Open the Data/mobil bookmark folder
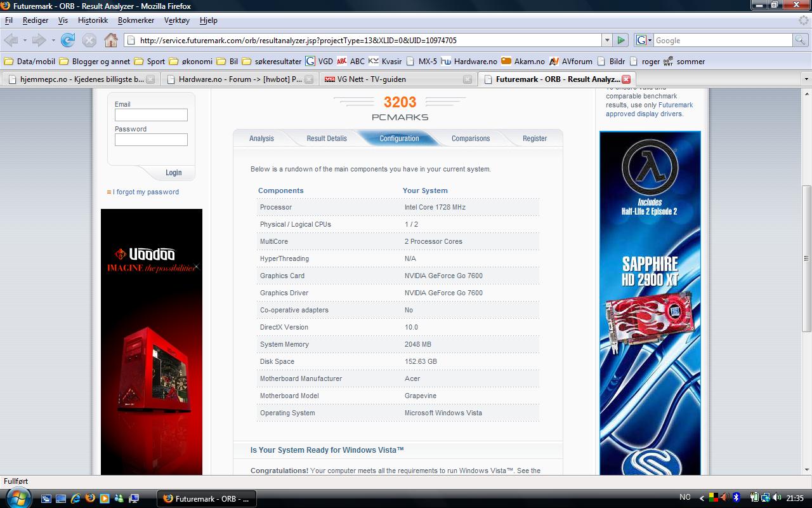812x508 pixels. click(x=29, y=62)
